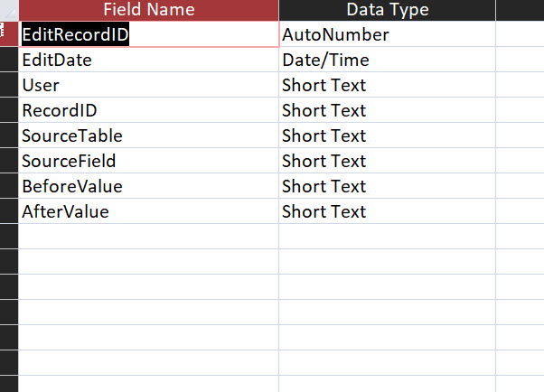Open the AutoNumber data type cell
Screen dimensions: 544x392
coord(335,35)
